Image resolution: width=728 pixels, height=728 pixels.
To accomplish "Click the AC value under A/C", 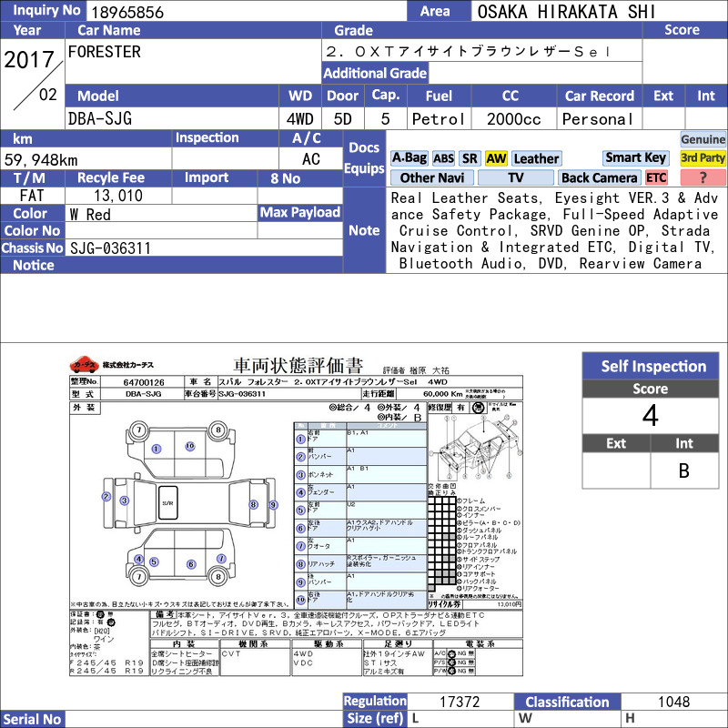I will (x=310, y=158).
